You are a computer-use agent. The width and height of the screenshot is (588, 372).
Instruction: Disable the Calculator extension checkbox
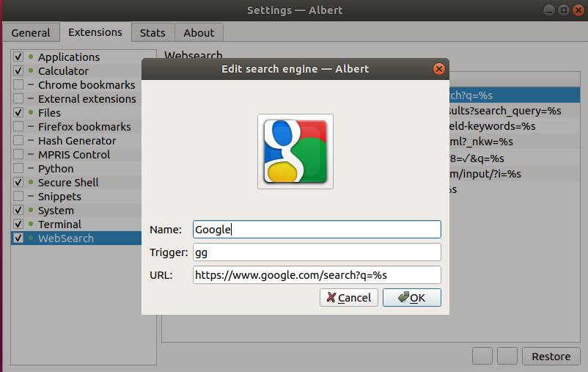coord(18,71)
